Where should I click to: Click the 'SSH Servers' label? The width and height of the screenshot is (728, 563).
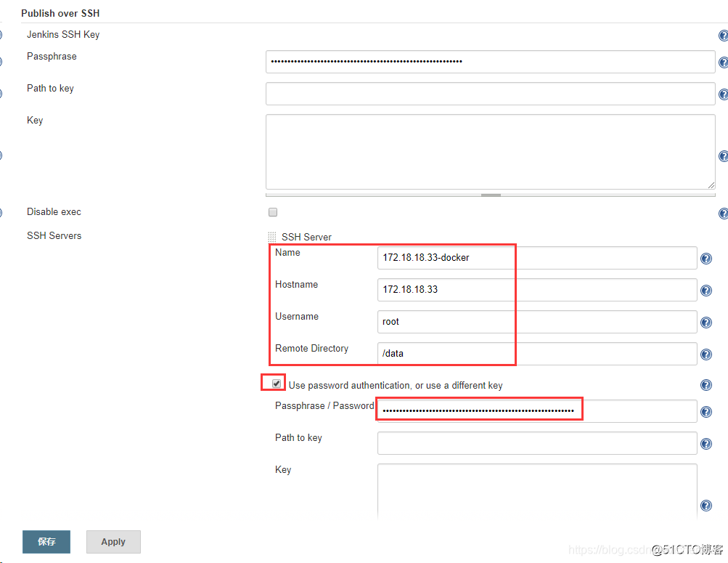click(54, 235)
